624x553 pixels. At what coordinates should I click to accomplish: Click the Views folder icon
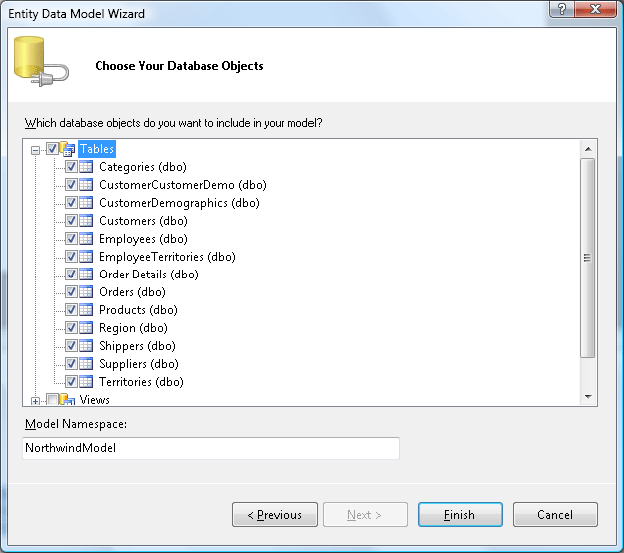[x=67, y=399]
